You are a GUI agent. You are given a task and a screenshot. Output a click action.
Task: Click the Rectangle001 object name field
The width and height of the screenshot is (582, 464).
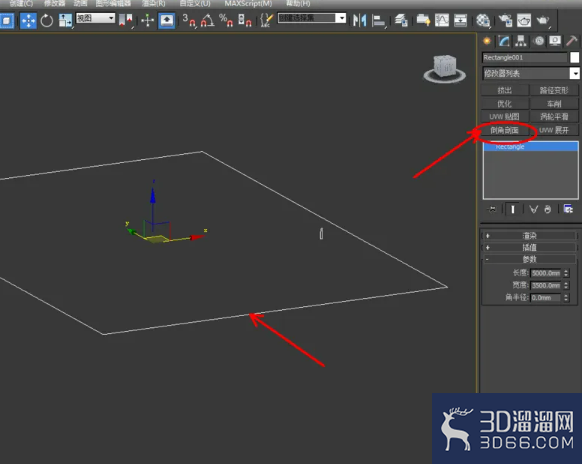(524, 58)
